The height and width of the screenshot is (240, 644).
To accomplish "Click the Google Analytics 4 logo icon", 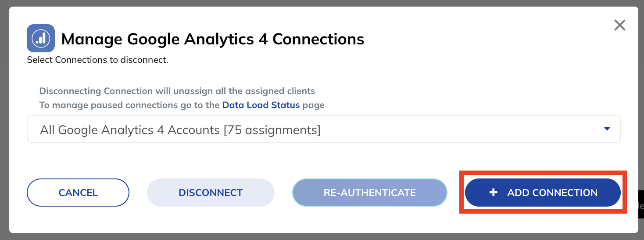I will point(41,38).
